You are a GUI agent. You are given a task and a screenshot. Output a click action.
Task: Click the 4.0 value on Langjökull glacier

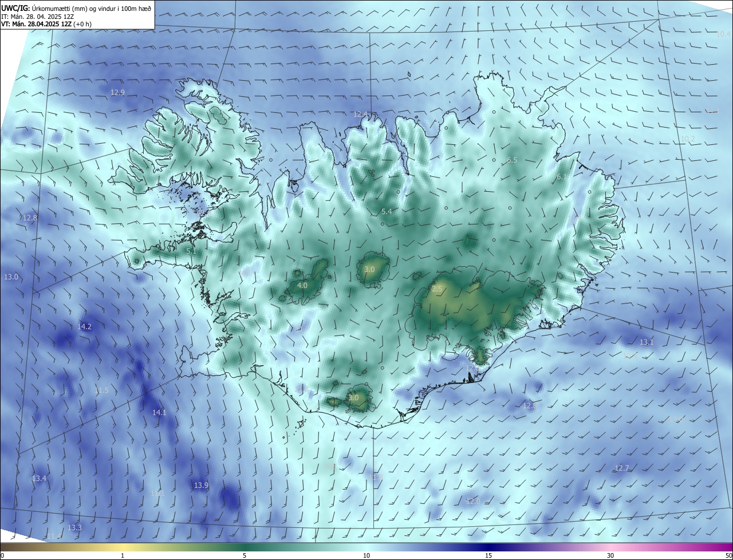point(302,285)
